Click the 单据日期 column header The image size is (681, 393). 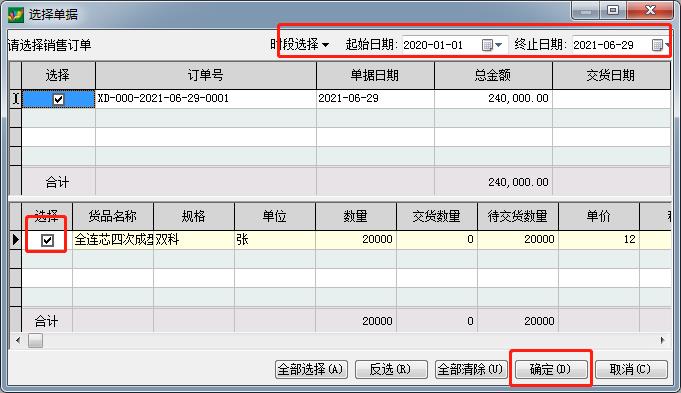point(375,75)
